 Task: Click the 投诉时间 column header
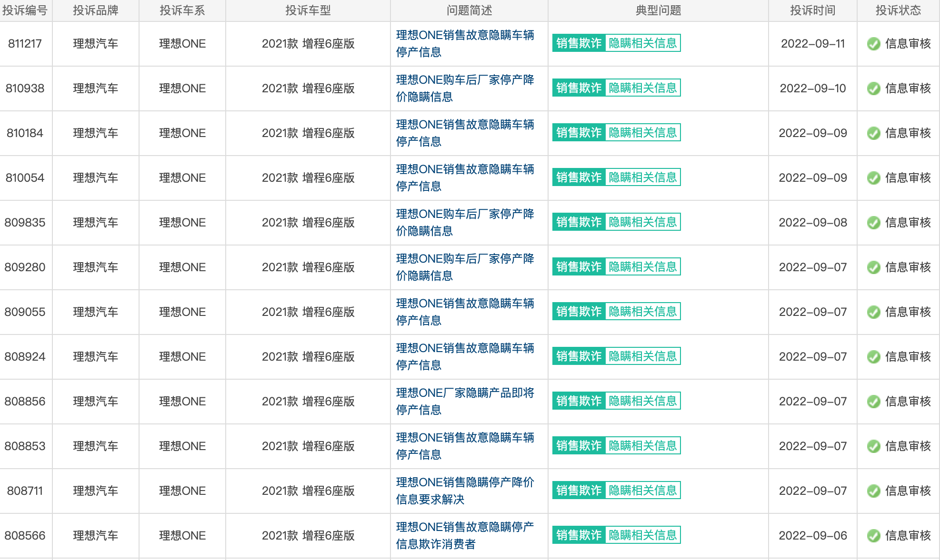[x=813, y=10]
